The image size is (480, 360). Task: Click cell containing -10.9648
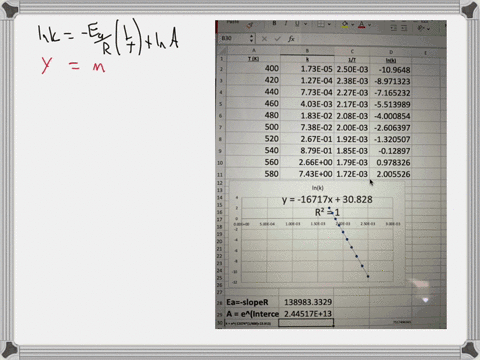tap(391, 70)
